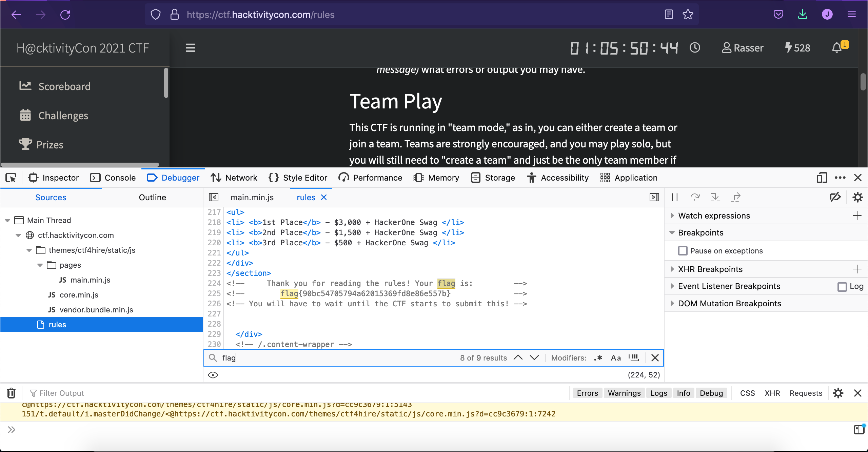This screenshot has width=868, height=452.
Task: Enable Pause on exceptions checkbox
Action: [683, 251]
